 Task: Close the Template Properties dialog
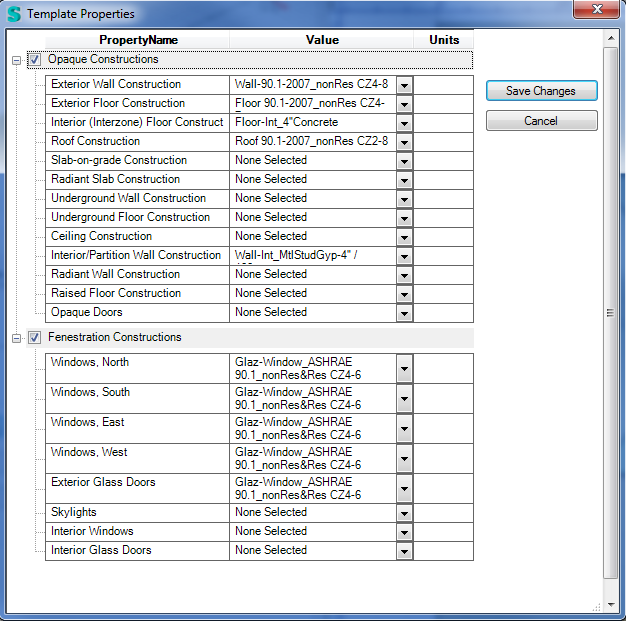[597, 11]
